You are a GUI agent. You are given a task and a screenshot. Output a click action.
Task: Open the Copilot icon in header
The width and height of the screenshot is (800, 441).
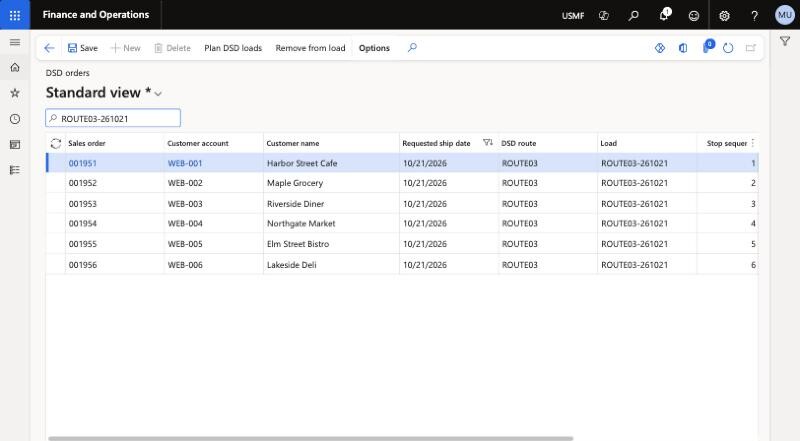(604, 15)
